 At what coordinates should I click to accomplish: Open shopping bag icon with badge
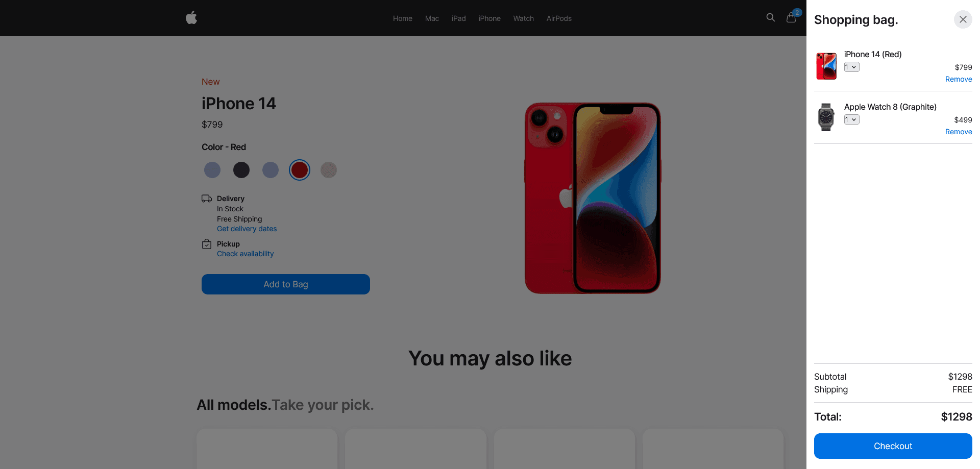[x=792, y=17]
